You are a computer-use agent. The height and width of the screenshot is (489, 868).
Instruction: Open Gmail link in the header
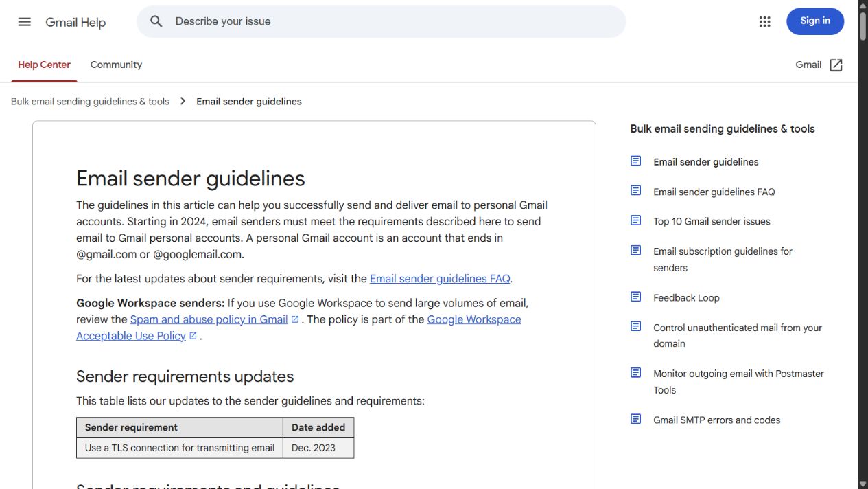click(808, 65)
